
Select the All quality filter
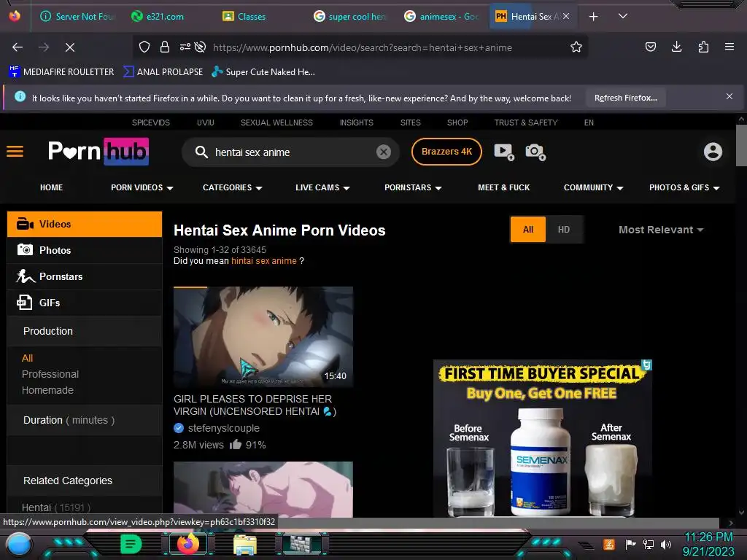click(528, 230)
